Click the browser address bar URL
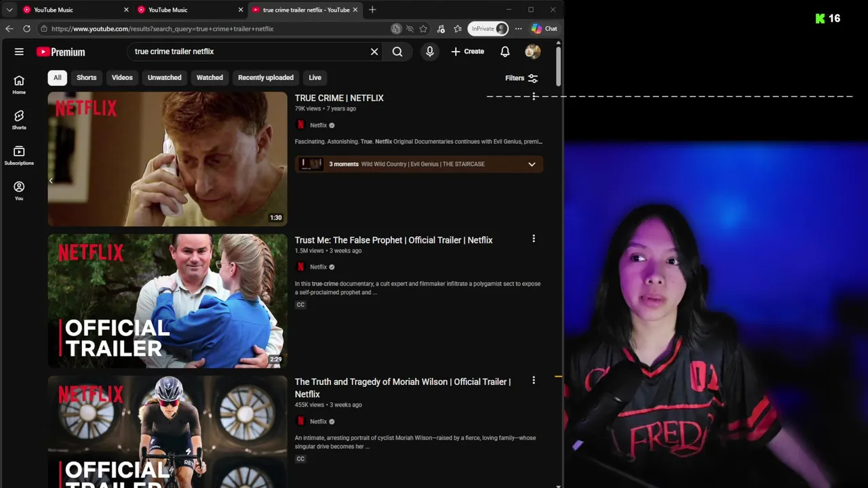 pyautogui.click(x=162, y=28)
